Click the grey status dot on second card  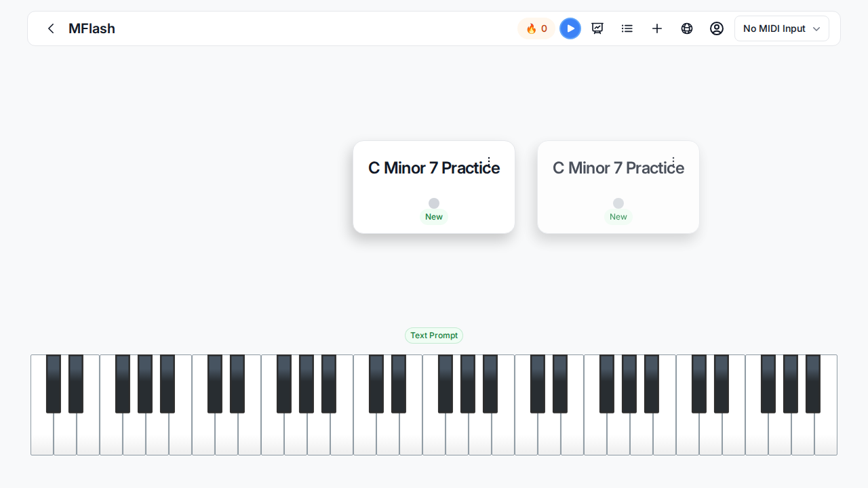click(618, 203)
